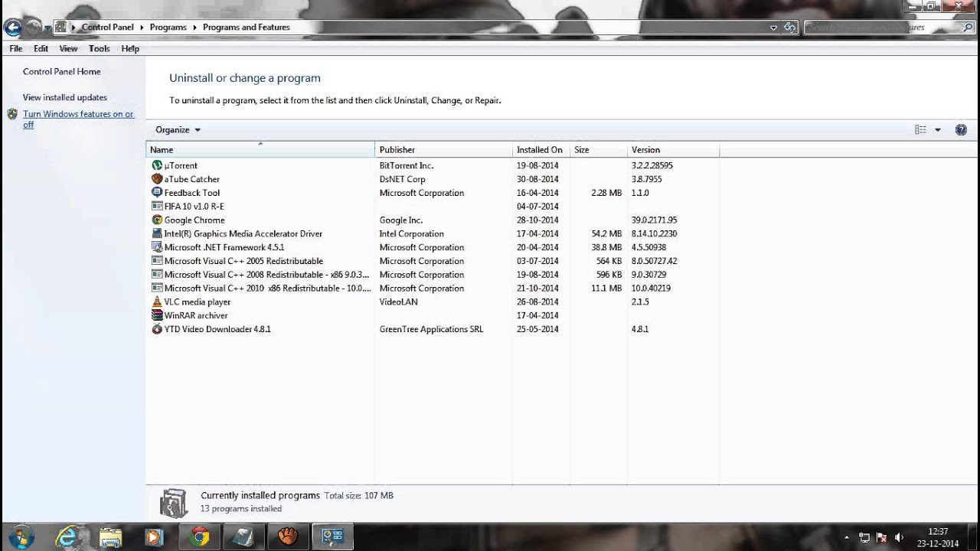This screenshot has width=980, height=551.
Task: Go to Control Panel Home
Action: tap(62, 71)
